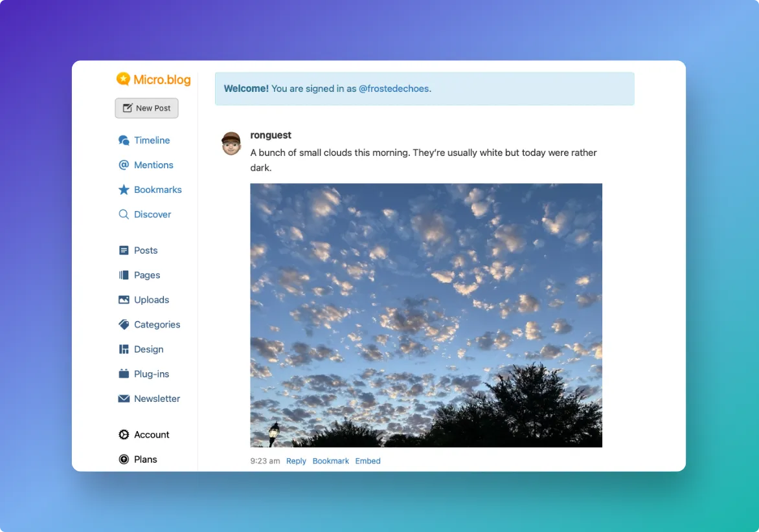This screenshot has width=759, height=532.
Task: Open the Pages section
Action: click(x=146, y=275)
